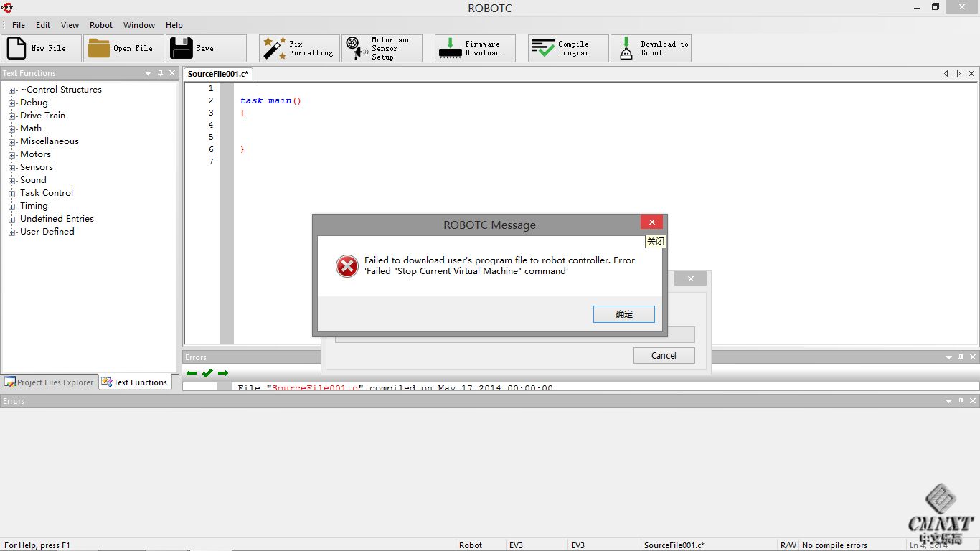
Task: Click the Robot status bar entry
Action: [471, 545]
